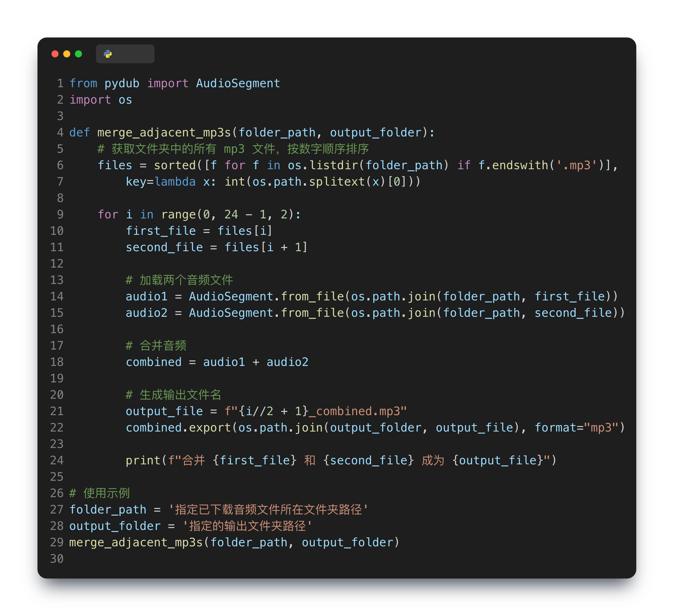Click line number 1 in gutter
Viewport: 674px width, 616px height.
(x=60, y=83)
